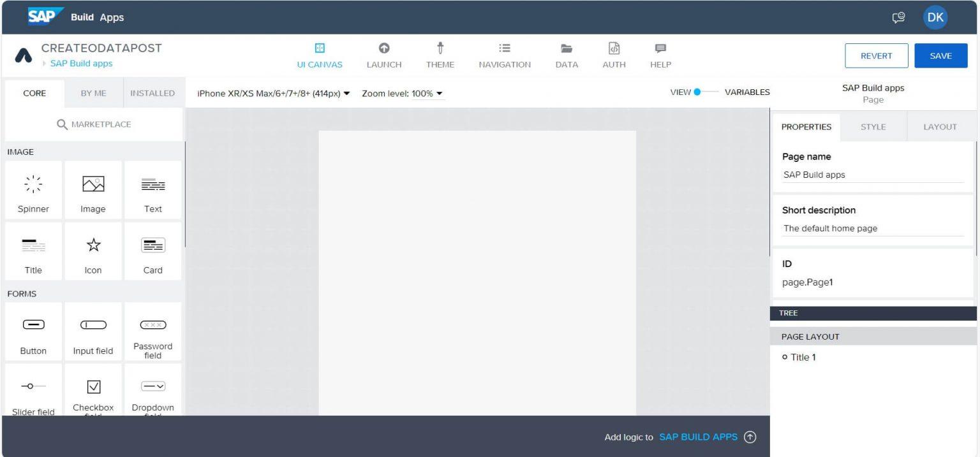
Task: Select the Image component from the palette
Action: pyautogui.click(x=93, y=189)
